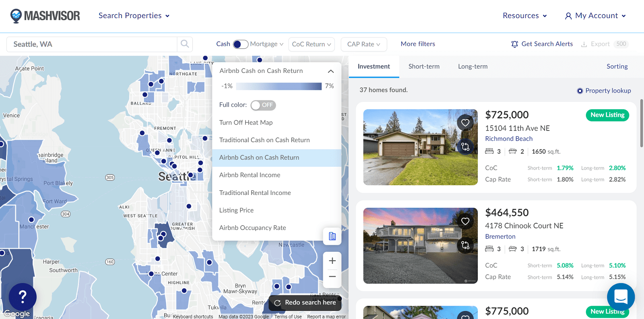Select the Investment tab

[x=374, y=66]
